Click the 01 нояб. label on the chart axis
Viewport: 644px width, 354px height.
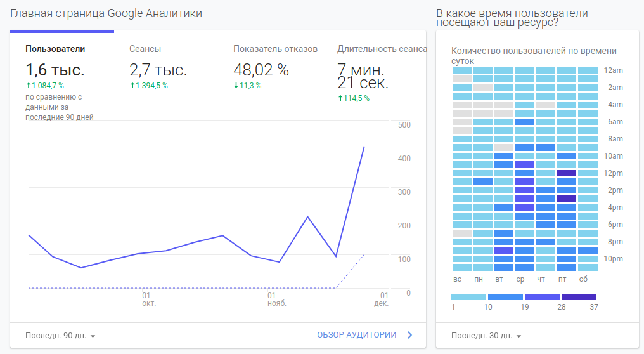tap(276, 299)
